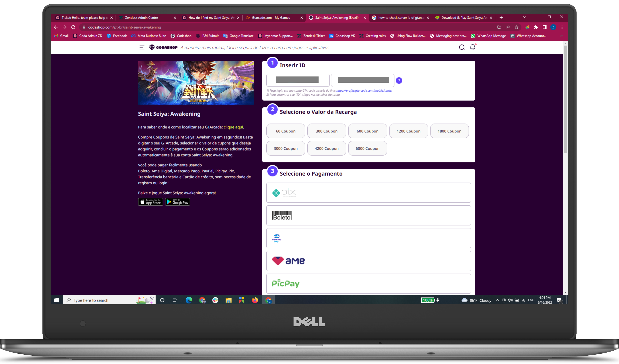Open the volume control in system tray

tap(510, 300)
